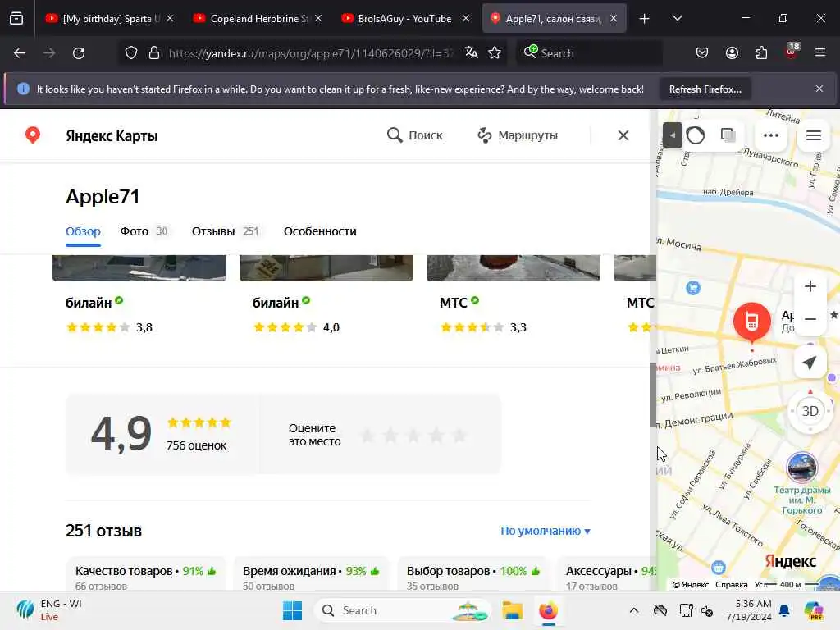
Task: Open Firefox View icon
Action: (x=16, y=19)
